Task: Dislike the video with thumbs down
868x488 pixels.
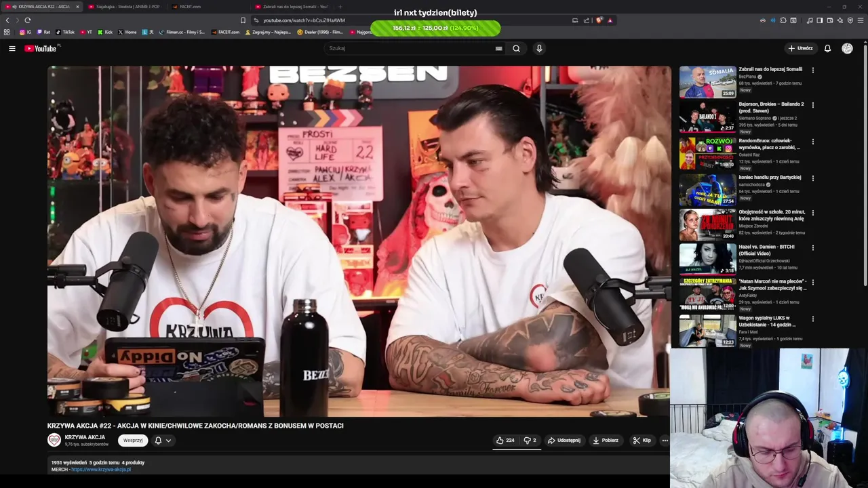Action: (x=530, y=441)
